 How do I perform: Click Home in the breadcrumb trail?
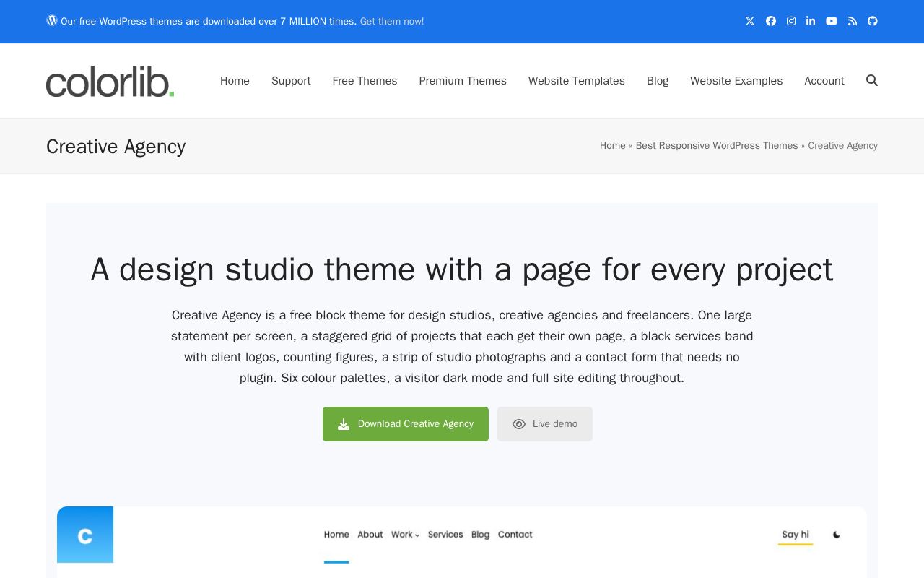click(613, 146)
